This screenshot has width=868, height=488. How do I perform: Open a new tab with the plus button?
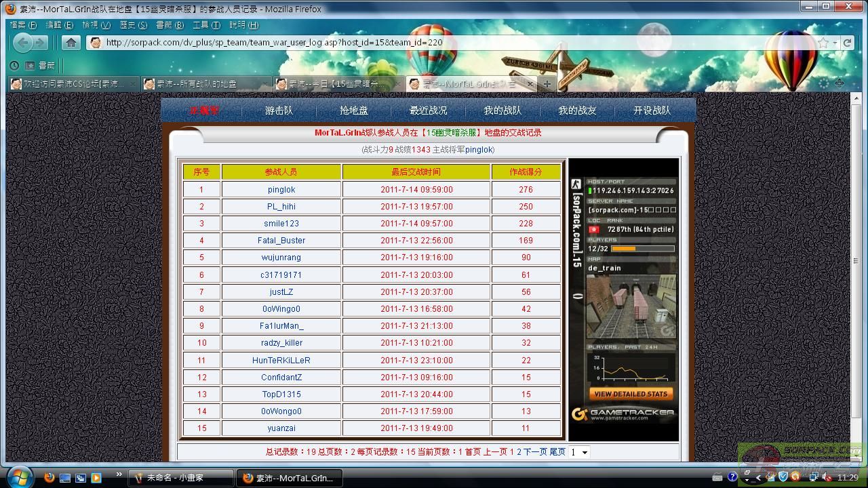[547, 84]
